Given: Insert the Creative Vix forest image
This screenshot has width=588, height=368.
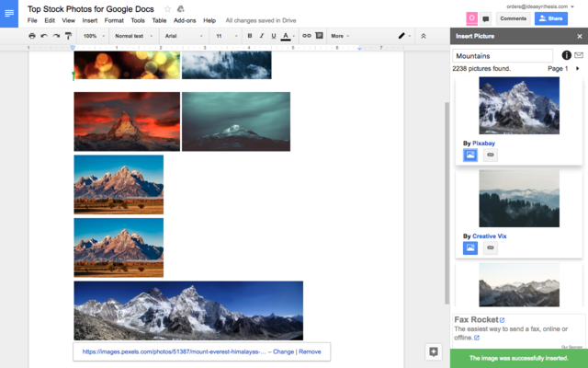Looking at the screenshot, I should 470,247.
